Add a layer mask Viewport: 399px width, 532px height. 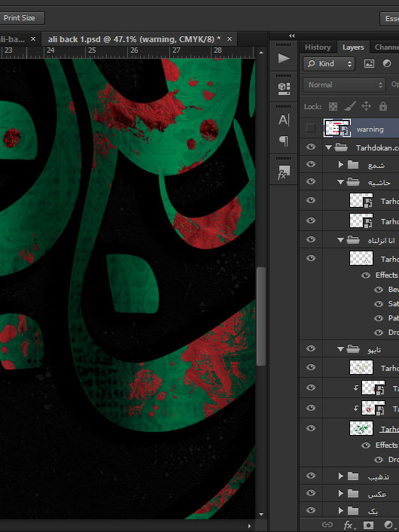pyautogui.click(x=368, y=525)
